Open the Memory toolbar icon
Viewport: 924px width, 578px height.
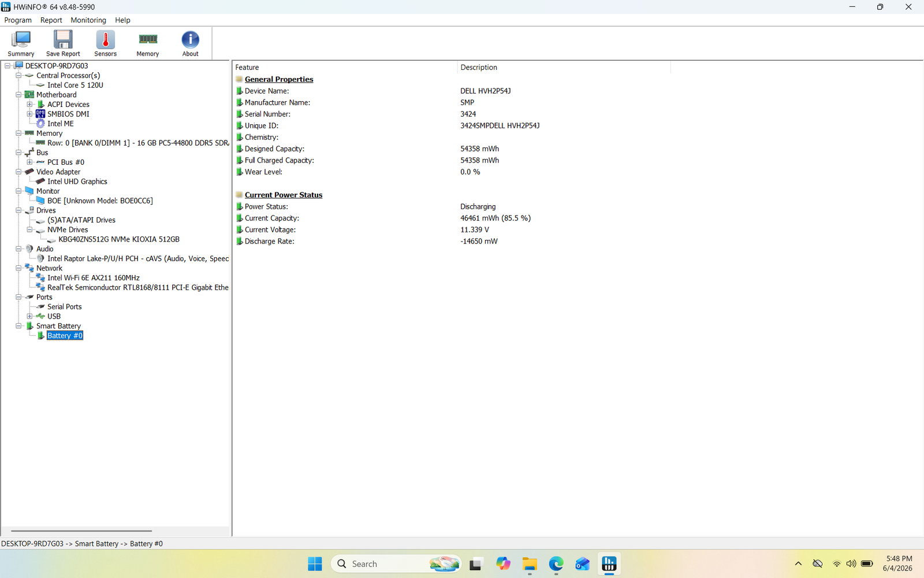148,43
